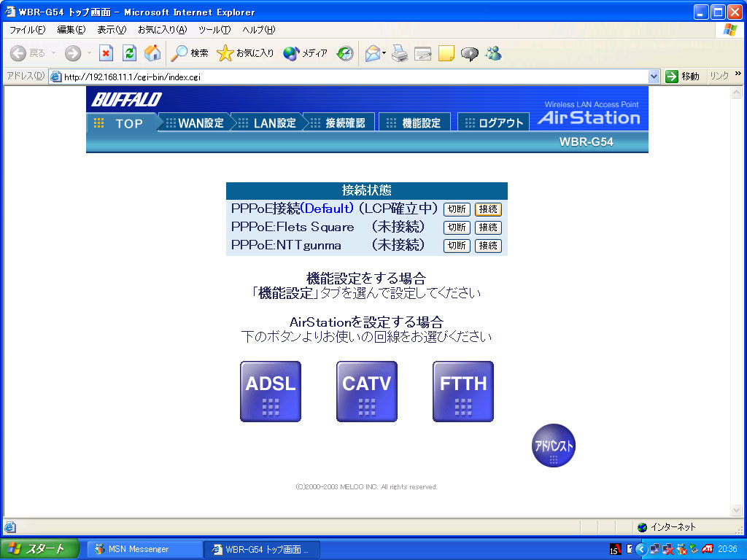This screenshot has height=560, width=747.
Task: Open the Media (メディア) toolbar button
Action: pos(305,53)
